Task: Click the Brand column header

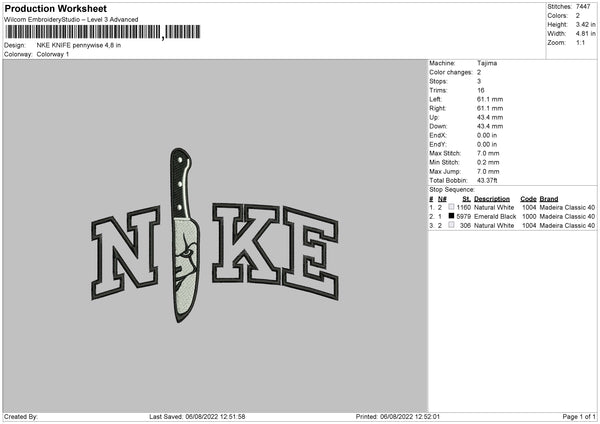Action: (x=549, y=199)
